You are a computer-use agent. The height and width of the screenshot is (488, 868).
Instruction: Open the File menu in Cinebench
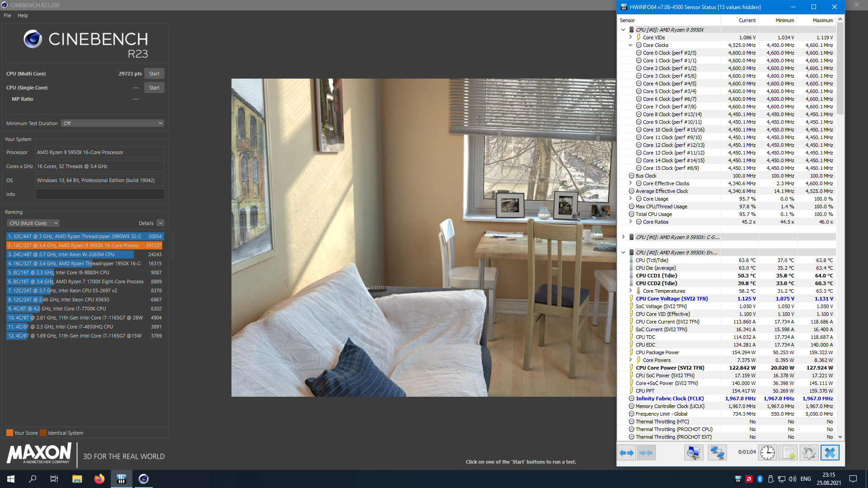(x=7, y=15)
